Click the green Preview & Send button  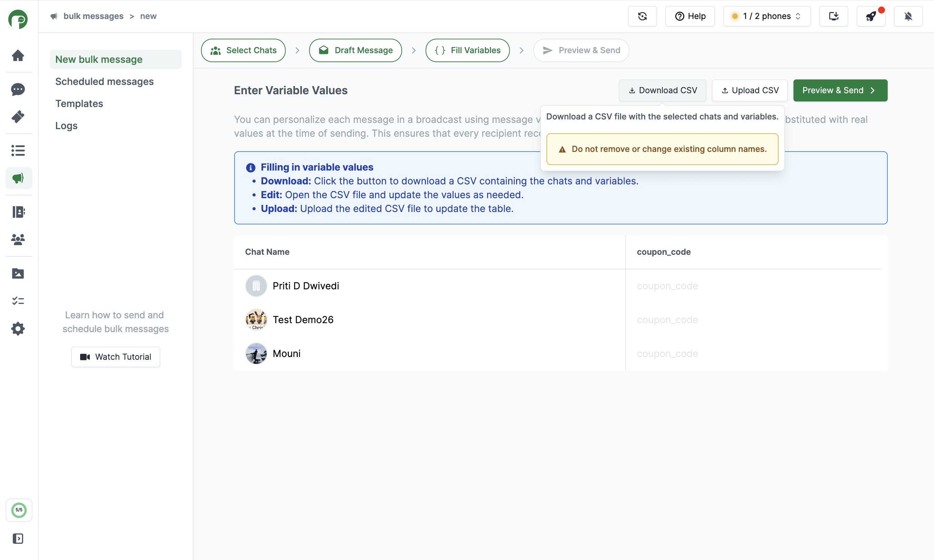click(840, 90)
